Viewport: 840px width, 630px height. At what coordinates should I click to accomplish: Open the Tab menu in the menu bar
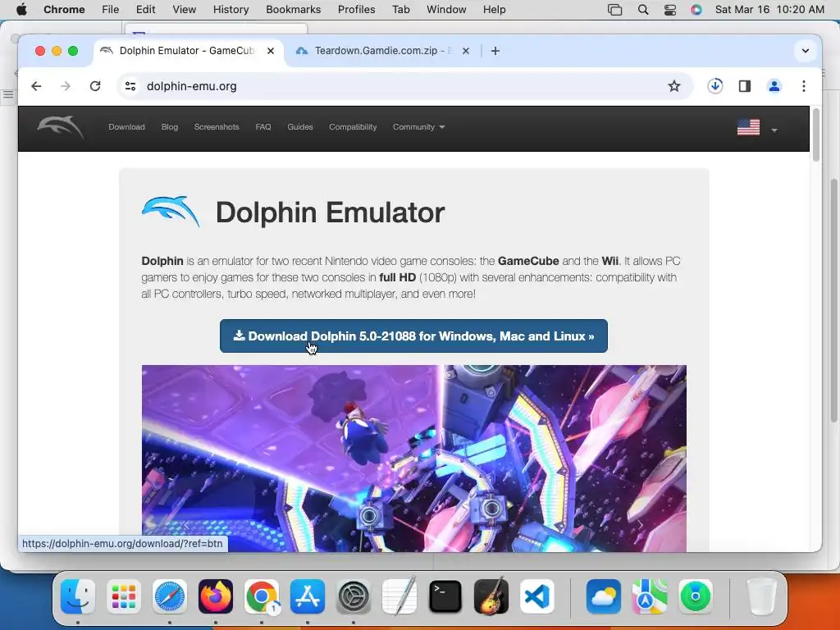click(x=400, y=10)
